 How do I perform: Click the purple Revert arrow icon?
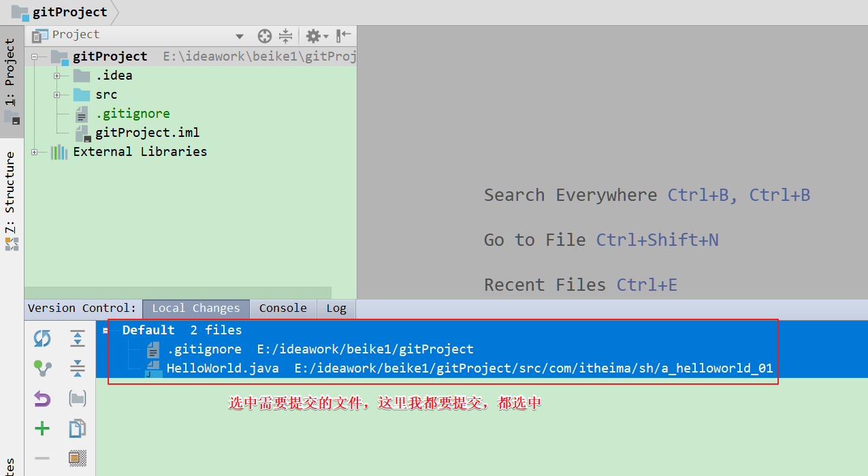point(42,398)
